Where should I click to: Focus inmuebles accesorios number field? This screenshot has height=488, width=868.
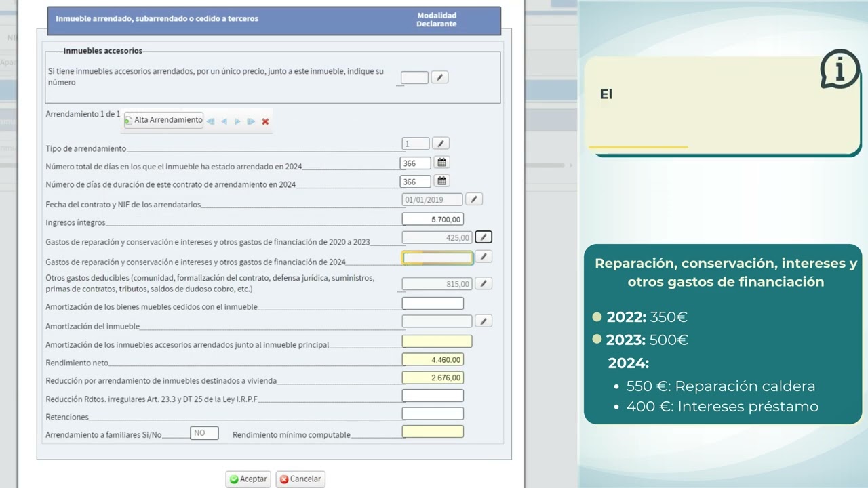tap(414, 77)
